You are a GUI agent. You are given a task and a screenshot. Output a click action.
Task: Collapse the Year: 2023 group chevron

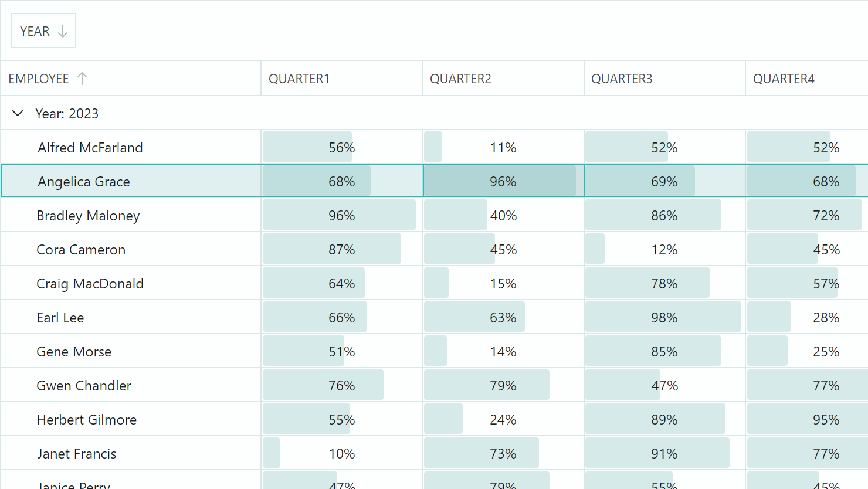point(18,113)
